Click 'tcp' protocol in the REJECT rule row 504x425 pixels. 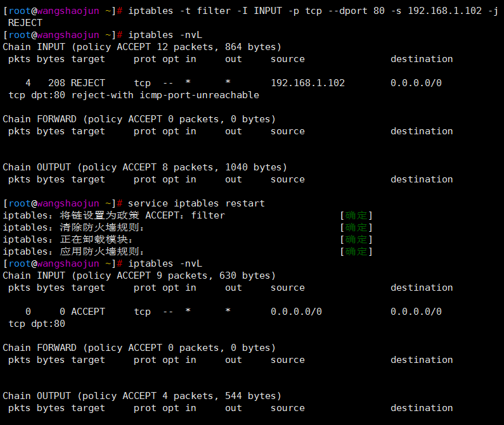tap(142, 83)
